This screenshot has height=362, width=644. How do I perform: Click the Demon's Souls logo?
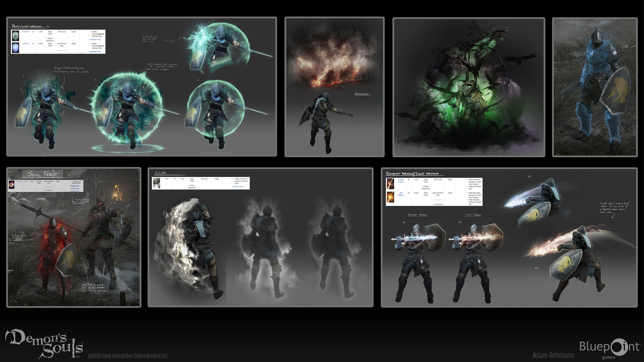point(44,344)
